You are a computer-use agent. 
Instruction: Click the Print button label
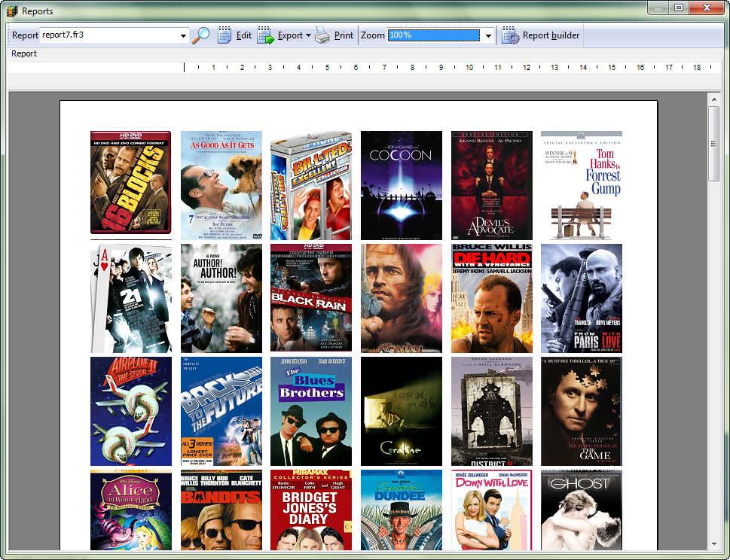coord(344,35)
